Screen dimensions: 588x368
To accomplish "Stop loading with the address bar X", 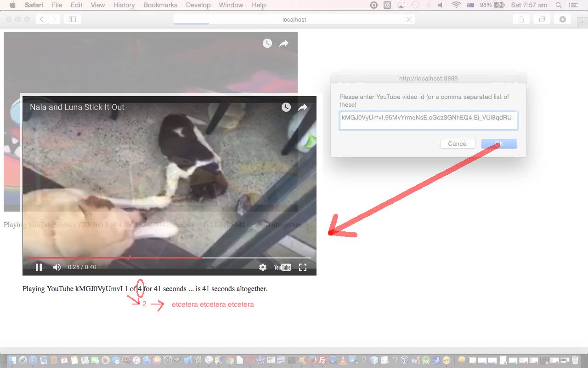I will click(x=409, y=19).
